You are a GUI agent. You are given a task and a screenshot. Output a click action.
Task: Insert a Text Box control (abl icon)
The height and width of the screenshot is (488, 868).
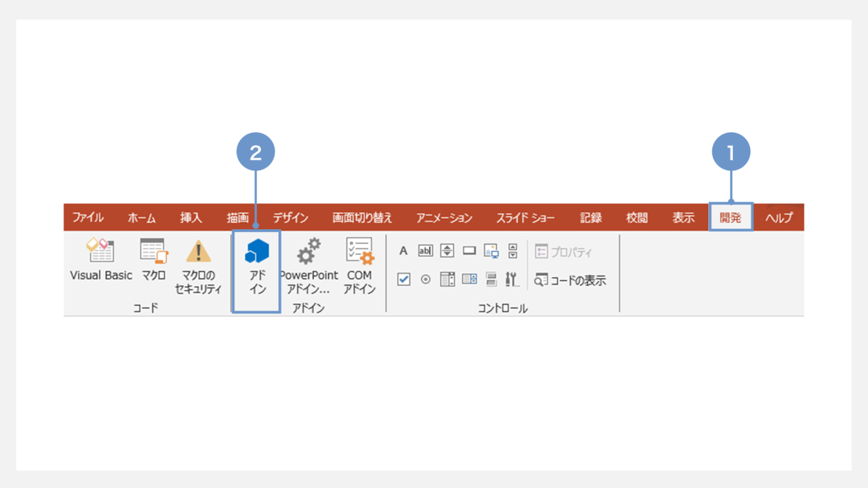pyautogui.click(x=425, y=251)
